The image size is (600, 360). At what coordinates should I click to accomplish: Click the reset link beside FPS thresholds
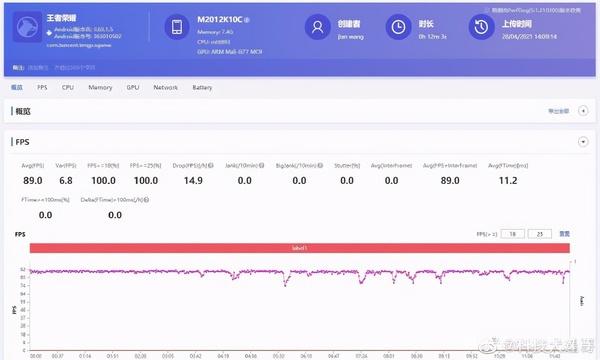(564, 234)
